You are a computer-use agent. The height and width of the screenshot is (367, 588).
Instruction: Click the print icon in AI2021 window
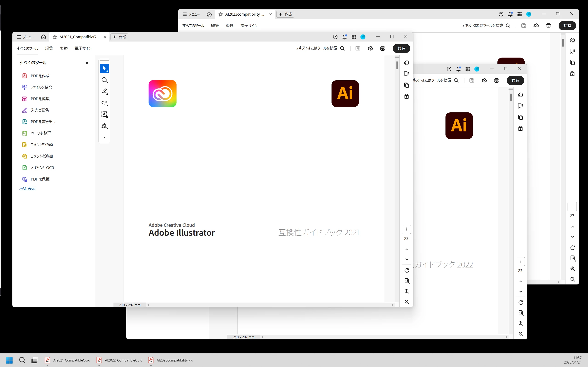pyautogui.click(x=382, y=48)
